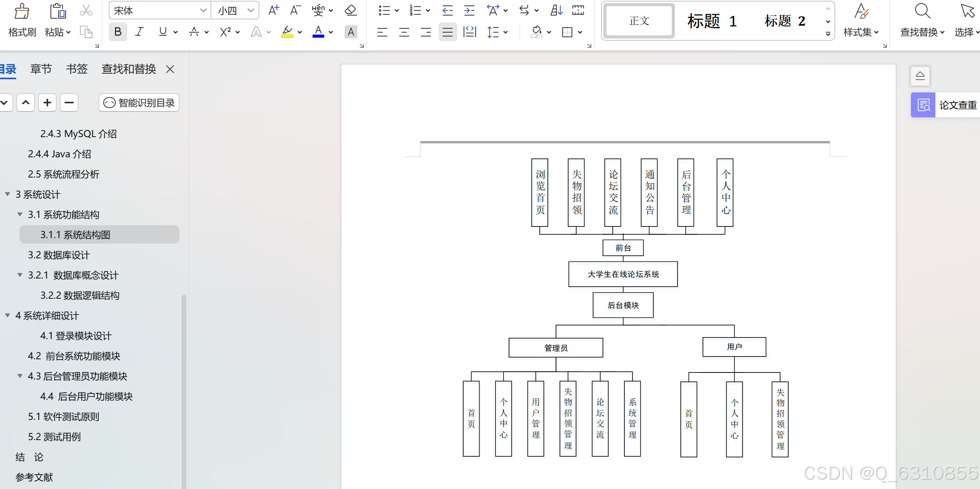The image size is (980, 489).
Task: Open the font size 小四 dropdown
Action: click(x=251, y=10)
